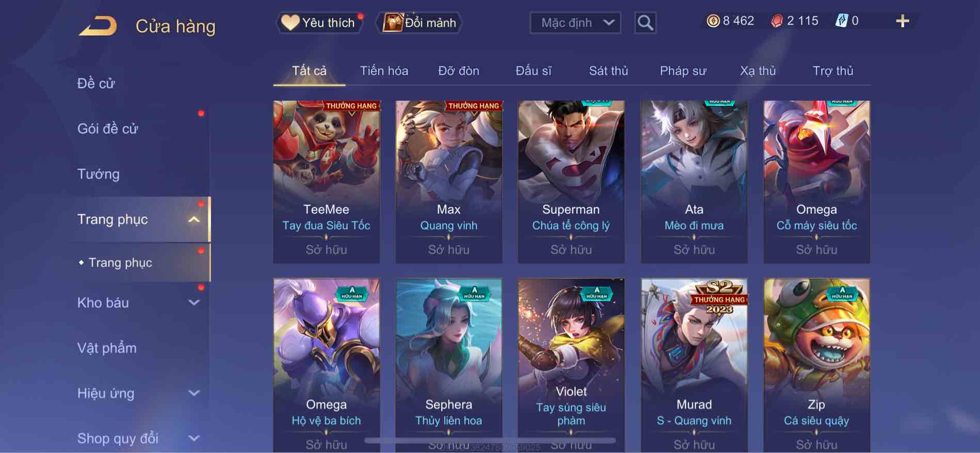
Task: Select Murad S - Quang vinh skin card
Action: click(x=694, y=366)
